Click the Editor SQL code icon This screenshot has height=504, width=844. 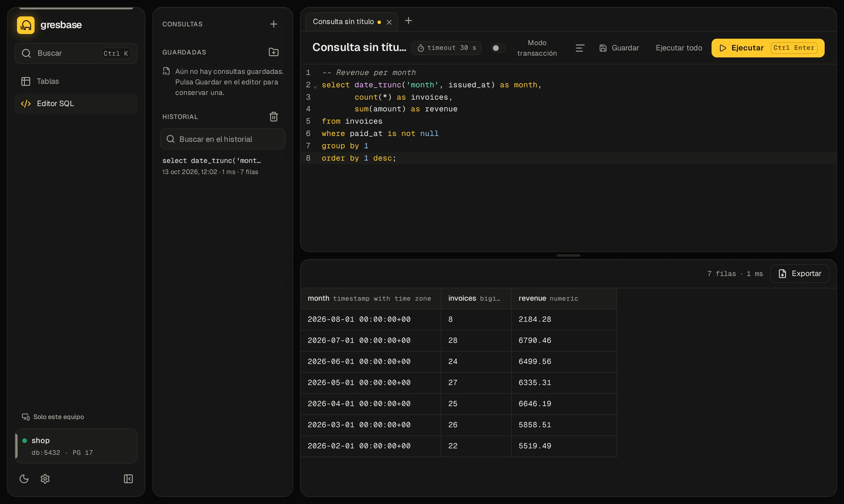(26, 104)
